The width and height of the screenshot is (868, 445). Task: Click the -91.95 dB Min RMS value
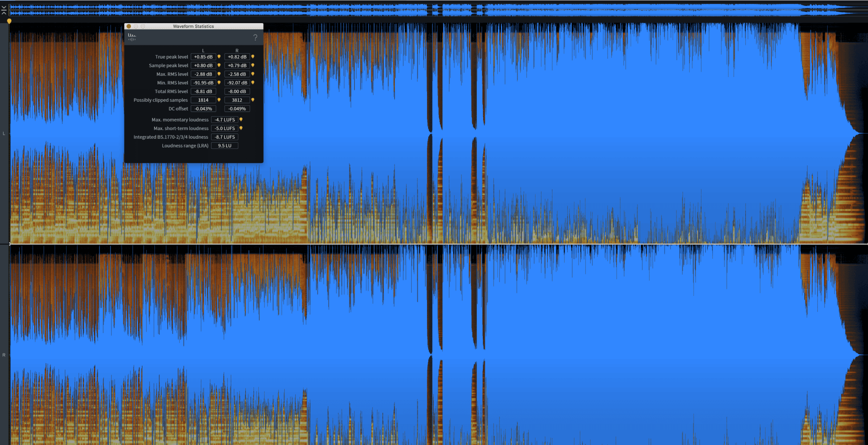click(203, 83)
